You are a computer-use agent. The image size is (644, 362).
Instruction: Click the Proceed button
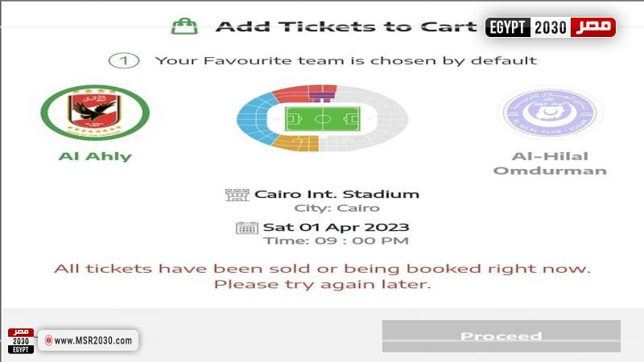pos(501,336)
